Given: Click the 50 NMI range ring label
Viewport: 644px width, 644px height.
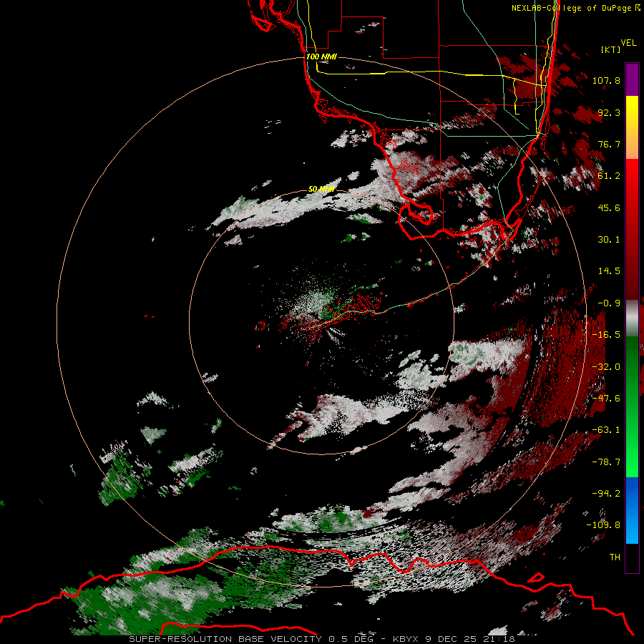Looking at the screenshot, I should tap(321, 190).
